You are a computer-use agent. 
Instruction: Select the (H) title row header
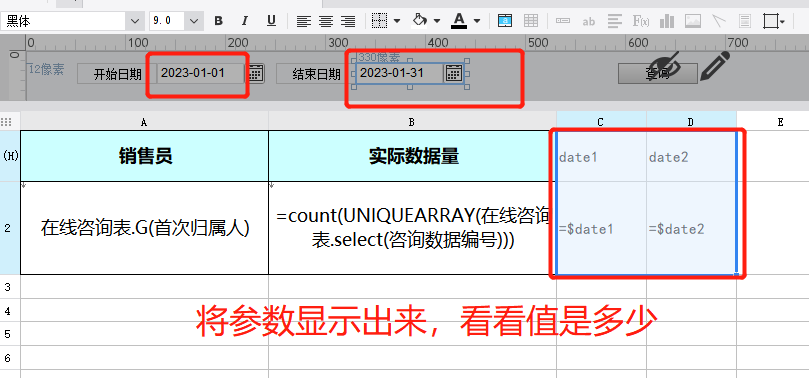(x=10, y=156)
